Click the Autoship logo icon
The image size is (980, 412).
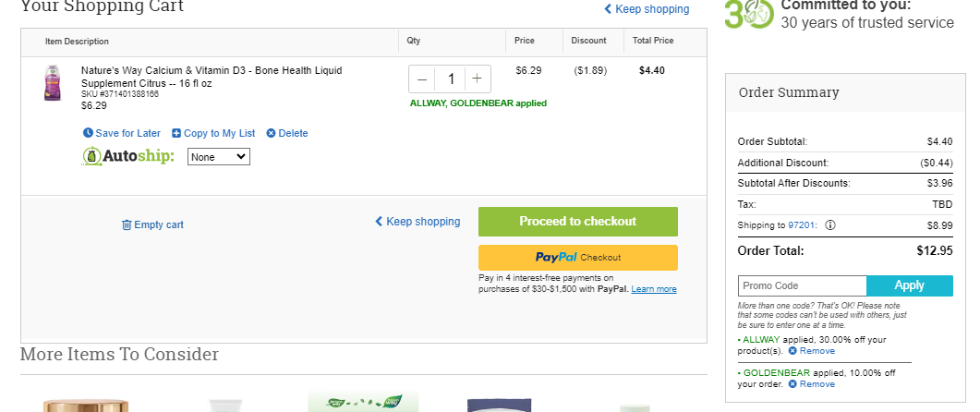[x=91, y=156]
